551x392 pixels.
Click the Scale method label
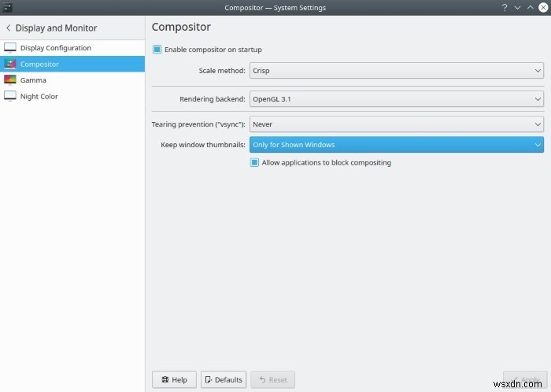point(222,71)
